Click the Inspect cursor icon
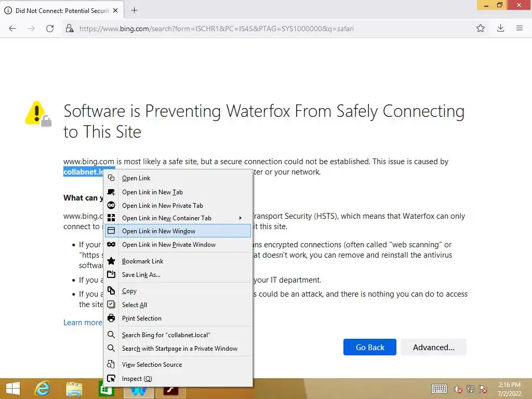Screen dimensions: 532x399 (x=111, y=378)
